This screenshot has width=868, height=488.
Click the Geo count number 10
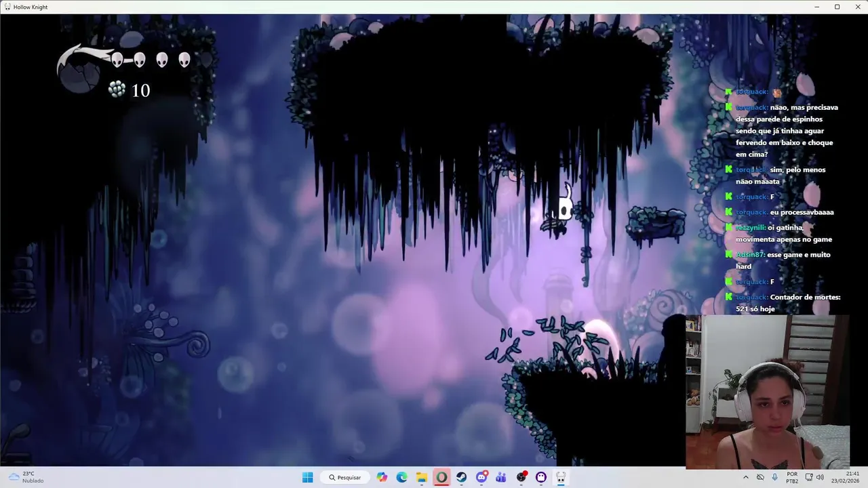point(140,90)
